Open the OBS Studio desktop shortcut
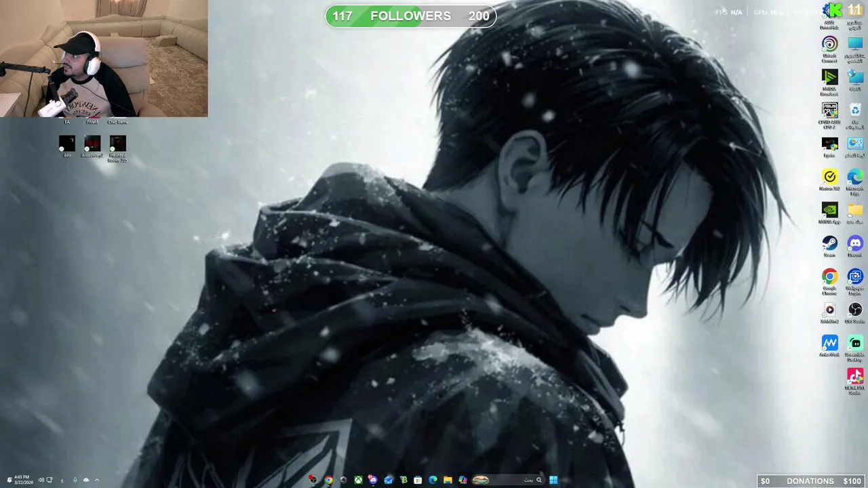The width and height of the screenshot is (868, 488). click(855, 313)
